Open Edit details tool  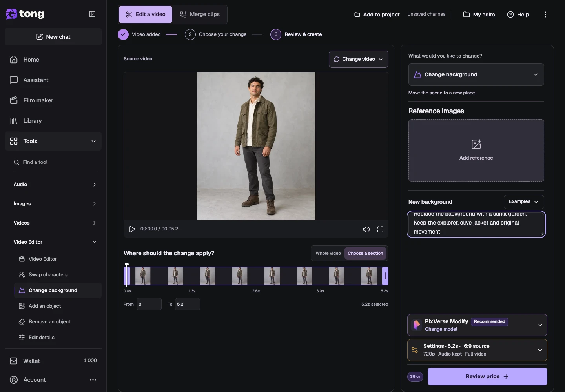[58, 338]
